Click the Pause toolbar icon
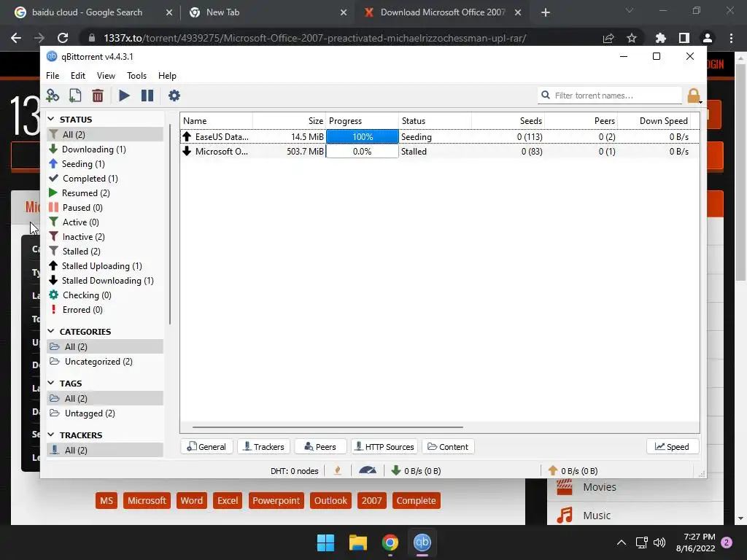This screenshot has width=747, height=560. pos(147,96)
